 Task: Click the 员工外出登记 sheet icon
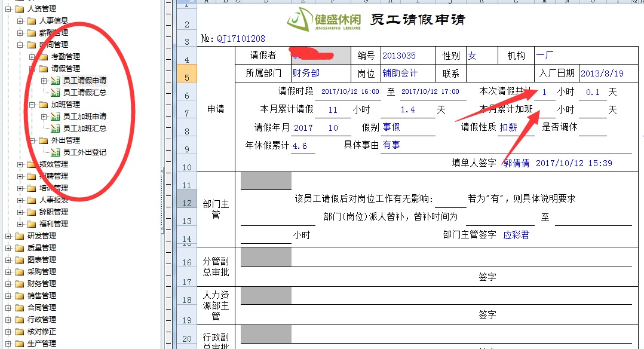[55, 152]
